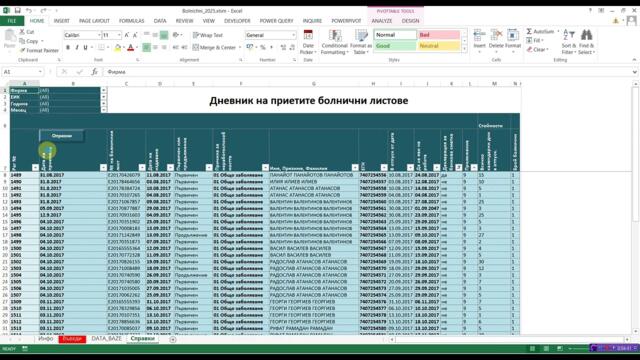Image resolution: width=640 pixels, height=360 pixels.
Task: Toggle Align Right horizontal alignment
Action: [164, 47]
